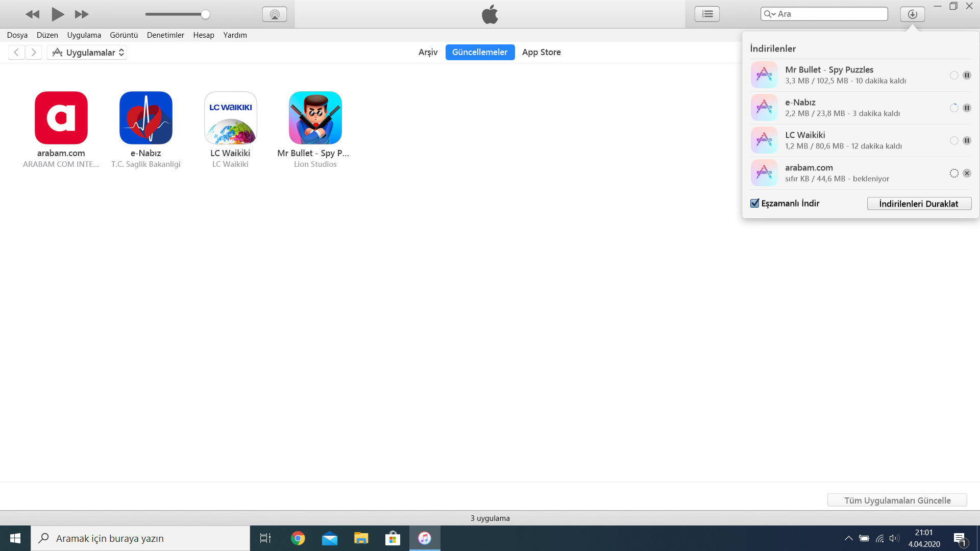
Task: Click the volume slider knob
Action: pyautogui.click(x=205, y=14)
